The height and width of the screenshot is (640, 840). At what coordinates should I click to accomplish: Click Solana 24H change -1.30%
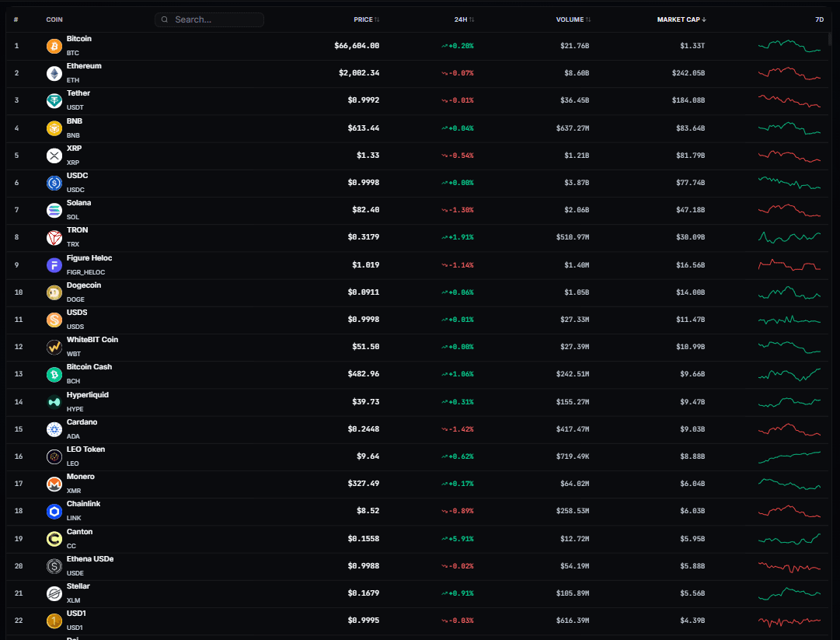click(458, 211)
